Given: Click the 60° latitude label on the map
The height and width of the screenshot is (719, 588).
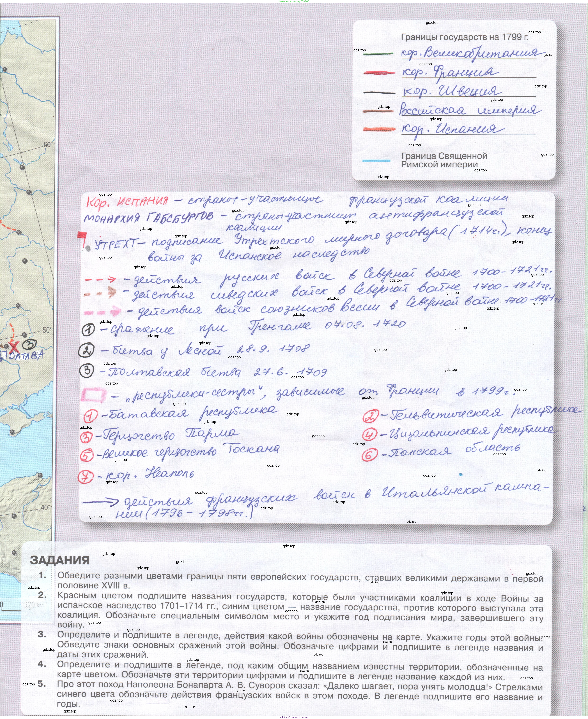Looking at the screenshot, I should point(47,145).
